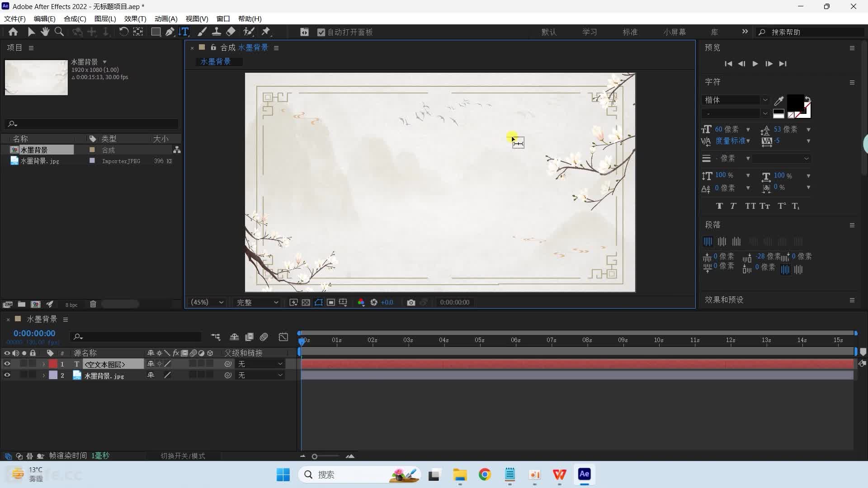868x488 pixels.
Task: Toggle transparency grid in viewer
Action: 306,302
